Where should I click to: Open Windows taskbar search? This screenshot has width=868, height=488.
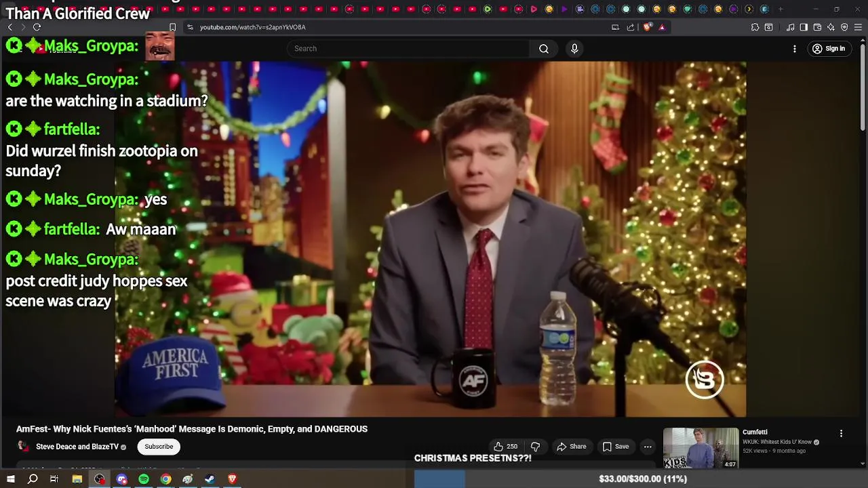33,479
